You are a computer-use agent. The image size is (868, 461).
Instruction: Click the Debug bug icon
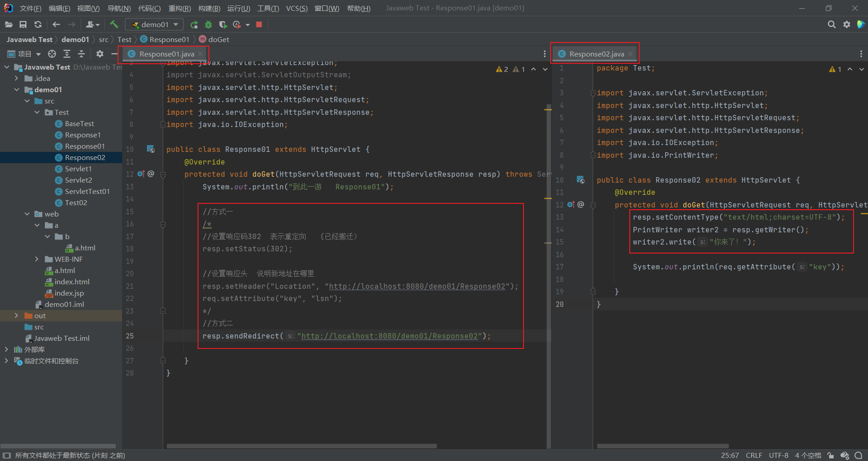(208, 24)
